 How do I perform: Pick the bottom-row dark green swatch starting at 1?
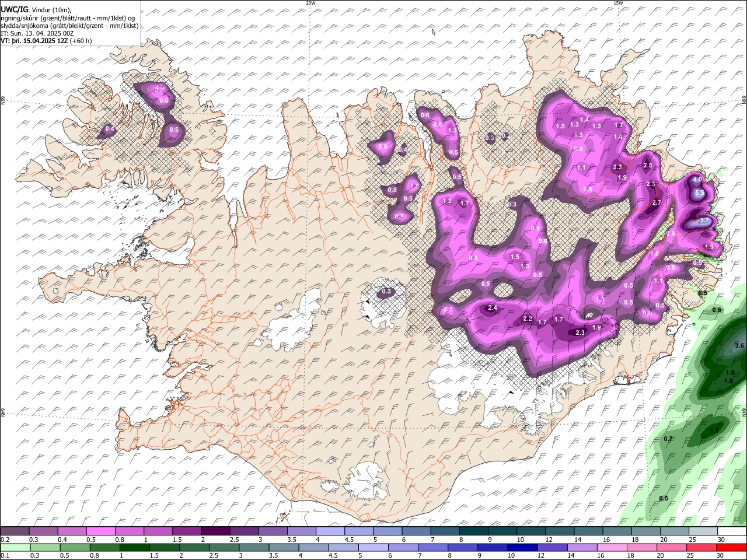pos(135,547)
